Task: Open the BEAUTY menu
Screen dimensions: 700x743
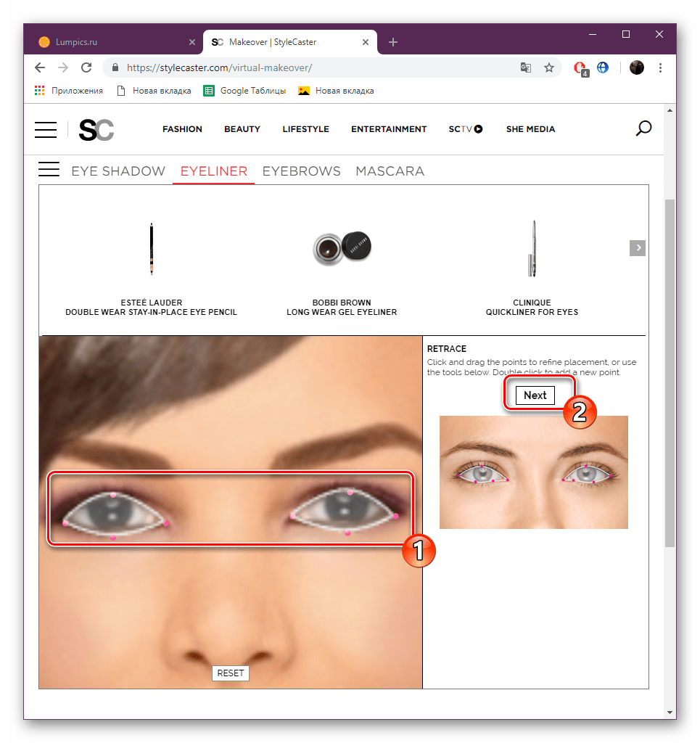Action: pyautogui.click(x=242, y=129)
